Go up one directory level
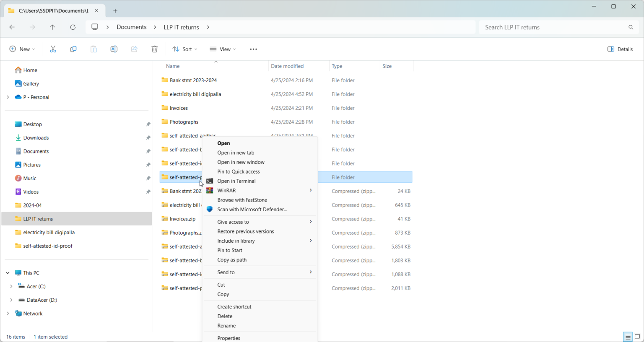644x342 pixels. 52,27
